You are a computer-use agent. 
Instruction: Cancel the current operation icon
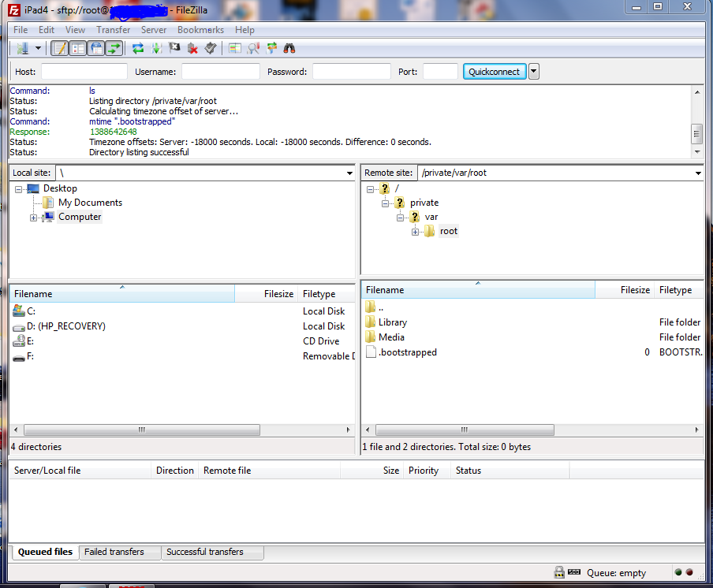tap(174, 48)
